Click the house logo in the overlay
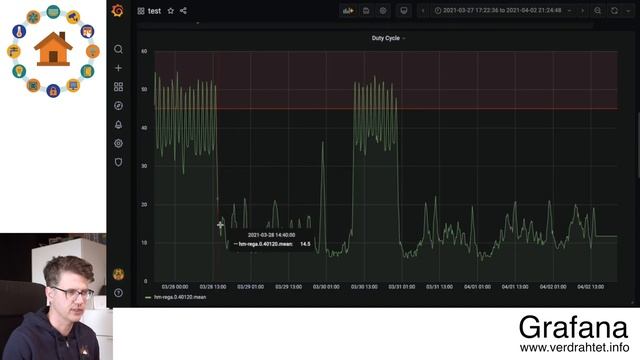The width and height of the screenshot is (640, 360). 53,50
